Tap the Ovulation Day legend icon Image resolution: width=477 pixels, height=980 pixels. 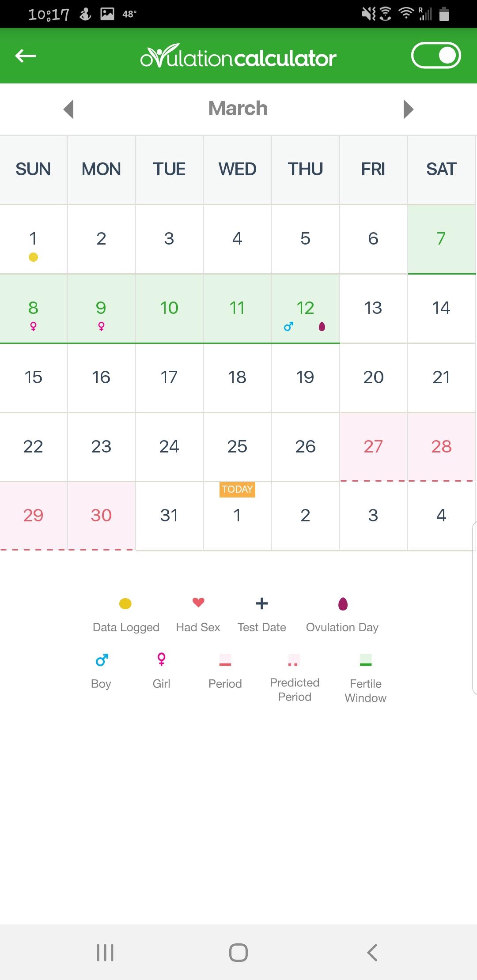(x=343, y=603)
